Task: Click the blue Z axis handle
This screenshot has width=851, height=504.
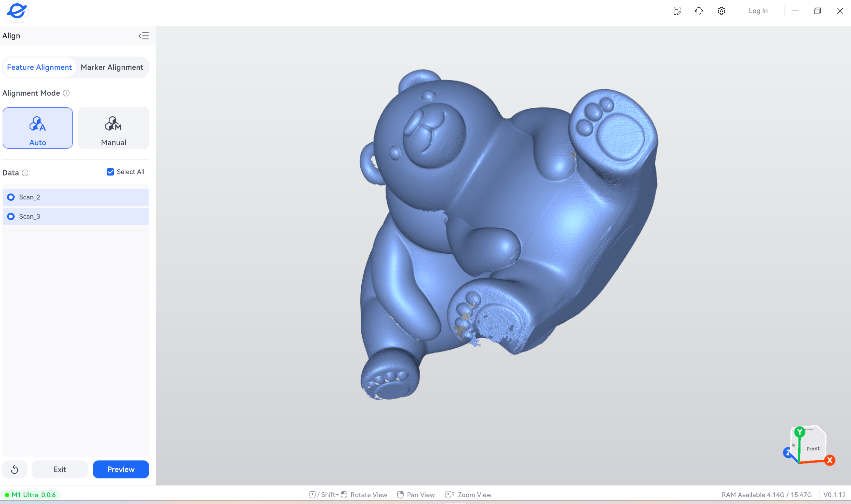Action: [x=787, y=452]
